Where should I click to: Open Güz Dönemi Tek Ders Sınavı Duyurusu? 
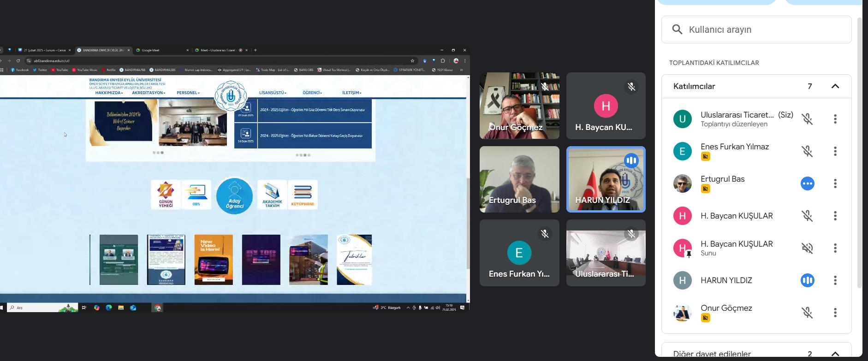pos(312,110)
